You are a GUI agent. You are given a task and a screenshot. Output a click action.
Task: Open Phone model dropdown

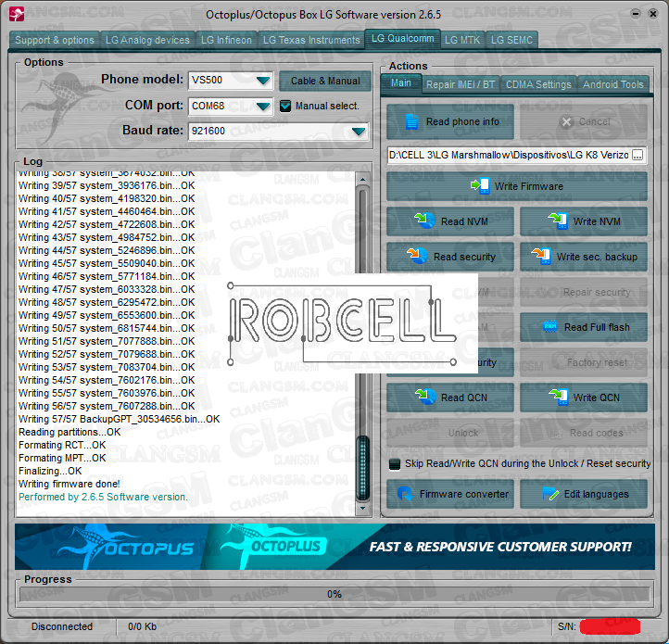click(263, 81)
